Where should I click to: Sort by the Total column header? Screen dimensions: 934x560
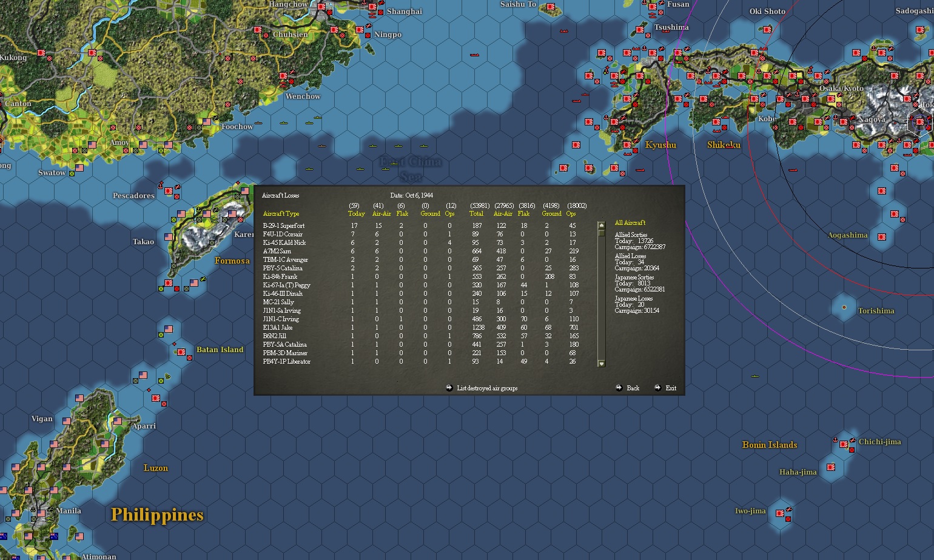477,213
